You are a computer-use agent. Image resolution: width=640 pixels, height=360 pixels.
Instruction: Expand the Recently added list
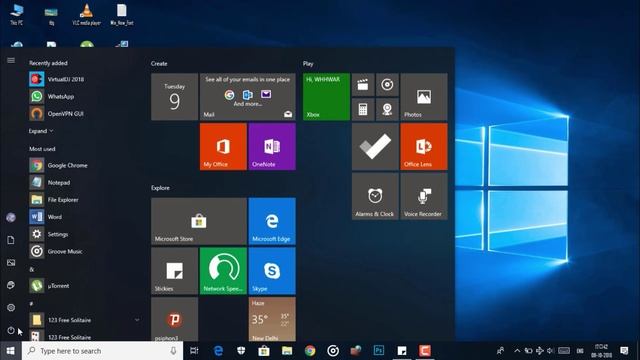41,131
